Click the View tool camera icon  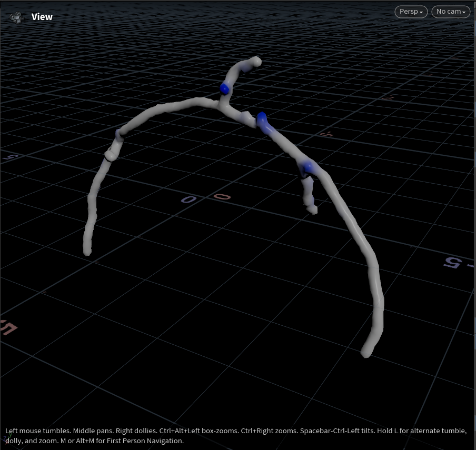(16, 17)
